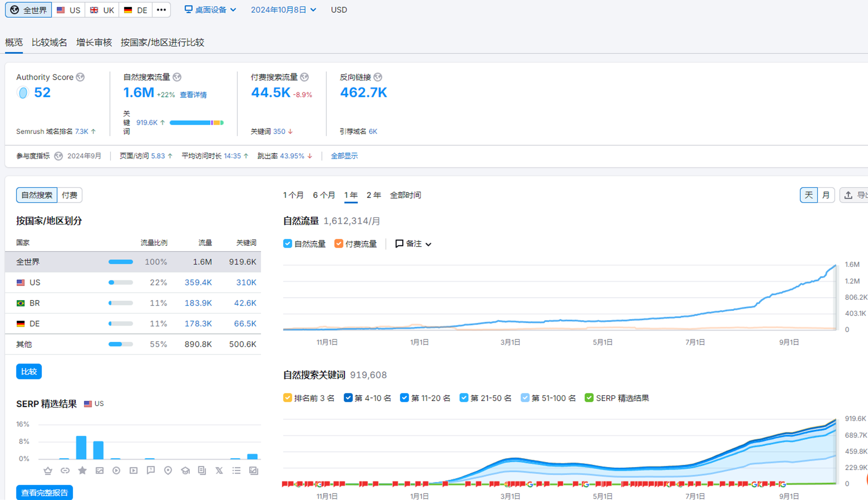Click the crown SERP feature icon
This screenshot has width=868, height=500.
[48, 471]
